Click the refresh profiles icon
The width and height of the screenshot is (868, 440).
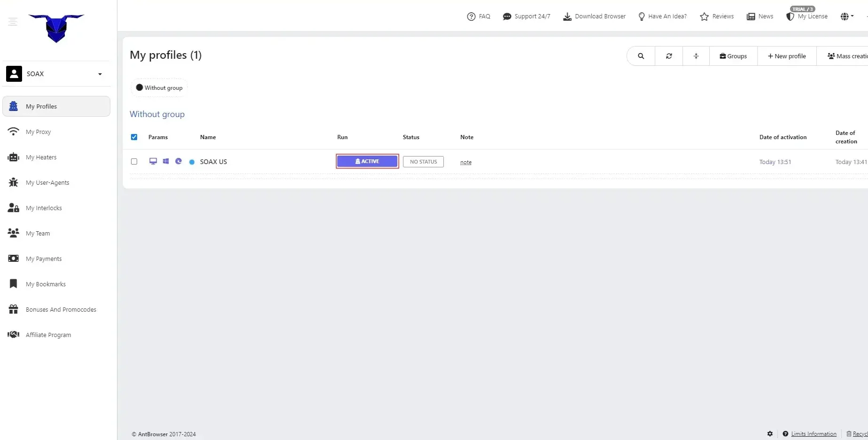pos(669,56)
